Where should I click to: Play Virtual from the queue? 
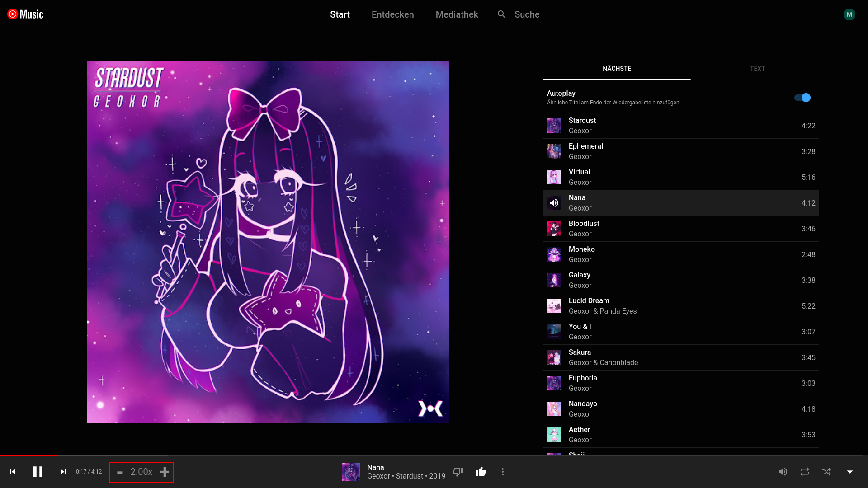[681, 177]
